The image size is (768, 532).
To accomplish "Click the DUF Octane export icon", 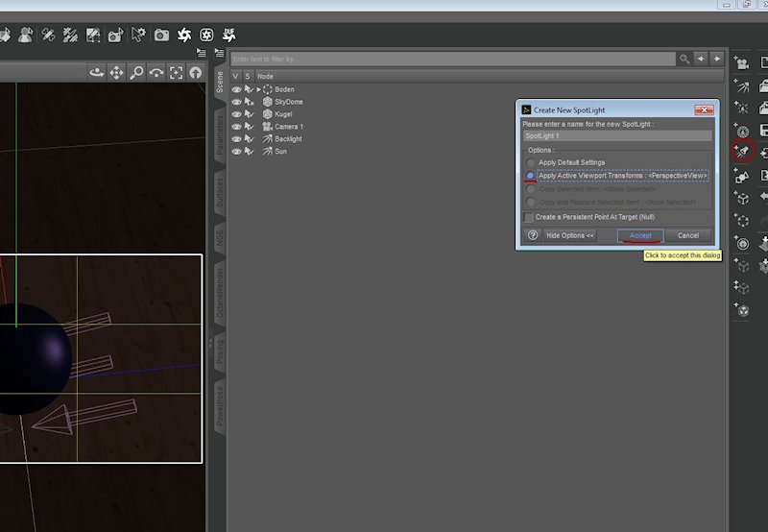I will [229, 35].
